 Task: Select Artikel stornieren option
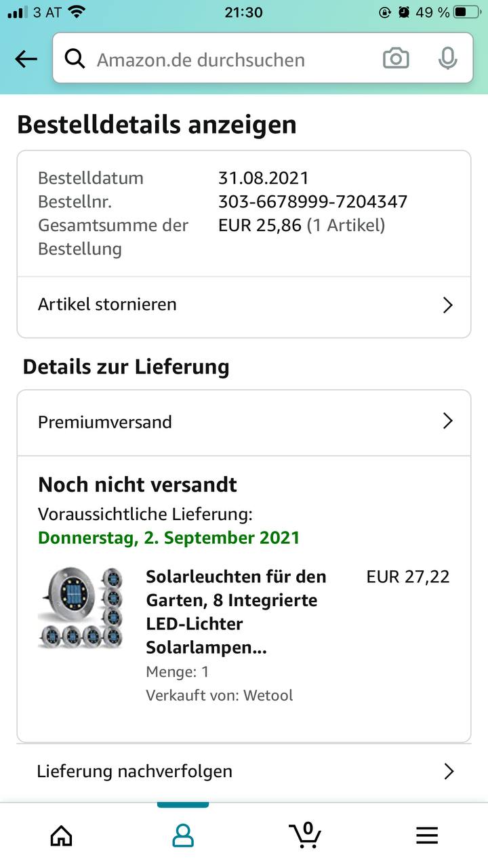(x=107, y=304)
